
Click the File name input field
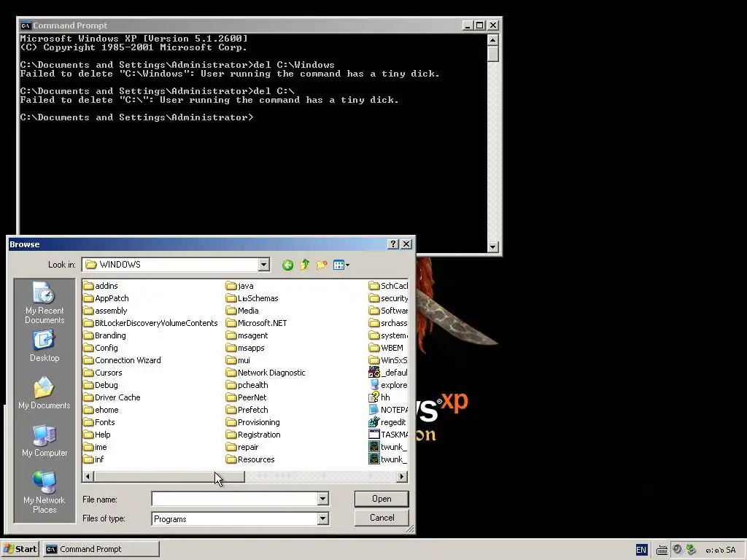coord(234,499)
